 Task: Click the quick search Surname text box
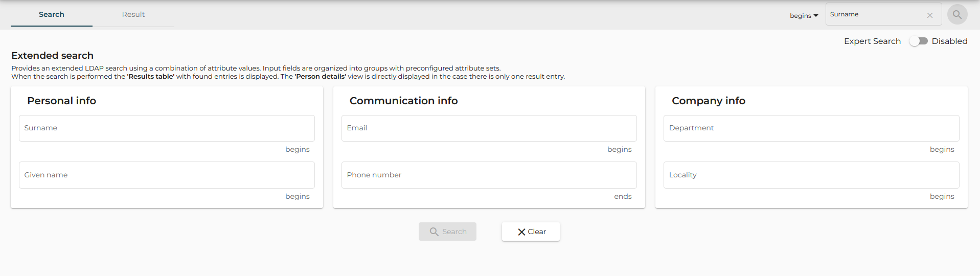coord(875,15)
